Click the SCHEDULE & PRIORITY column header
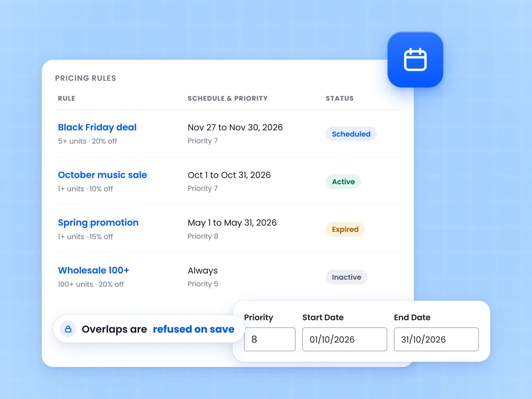Screen dimensions: 532x399 tap(227, 98)
